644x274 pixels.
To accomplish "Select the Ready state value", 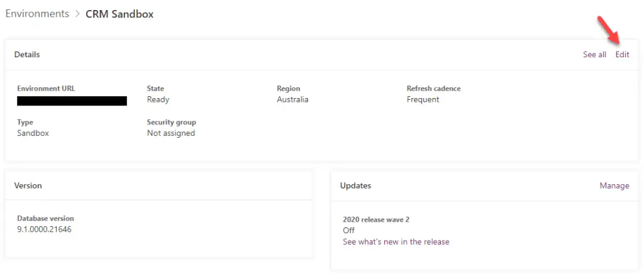I will tap(158, 100).
